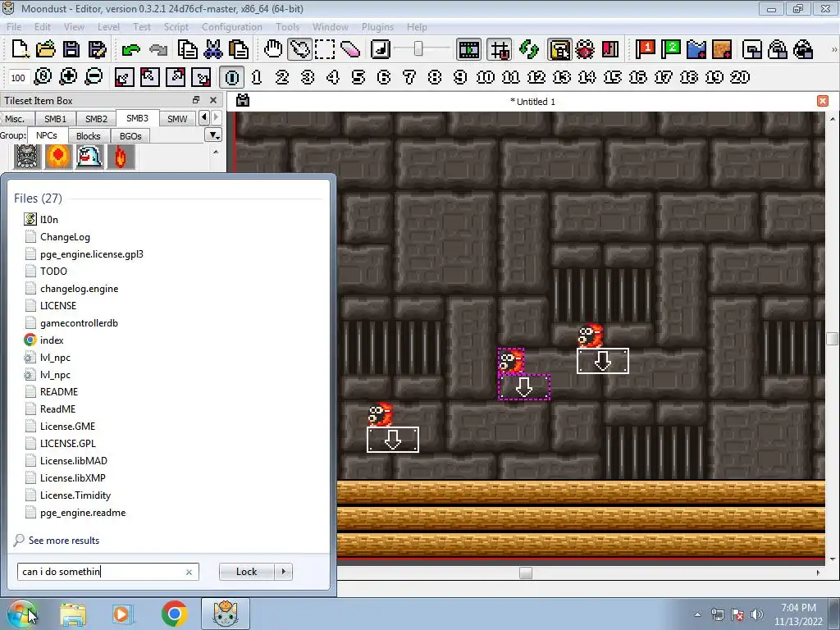
Task: Zoom in on the level
Action: (x=68, y=77)
